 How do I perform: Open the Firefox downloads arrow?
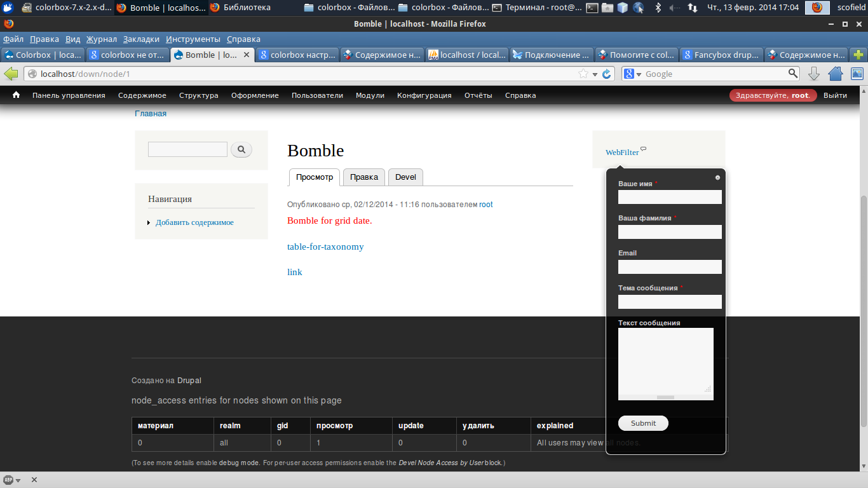click(814, 74)
